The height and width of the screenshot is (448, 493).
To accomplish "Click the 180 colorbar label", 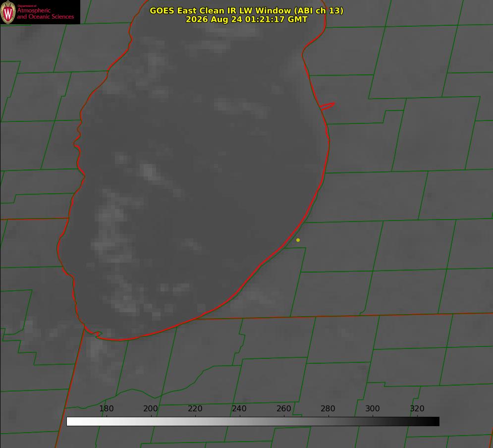I will pos(106,408).
